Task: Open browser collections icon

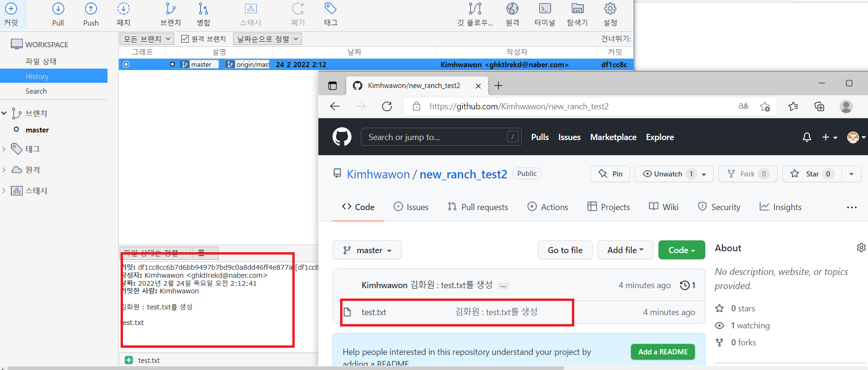Action: coord(819,106)
